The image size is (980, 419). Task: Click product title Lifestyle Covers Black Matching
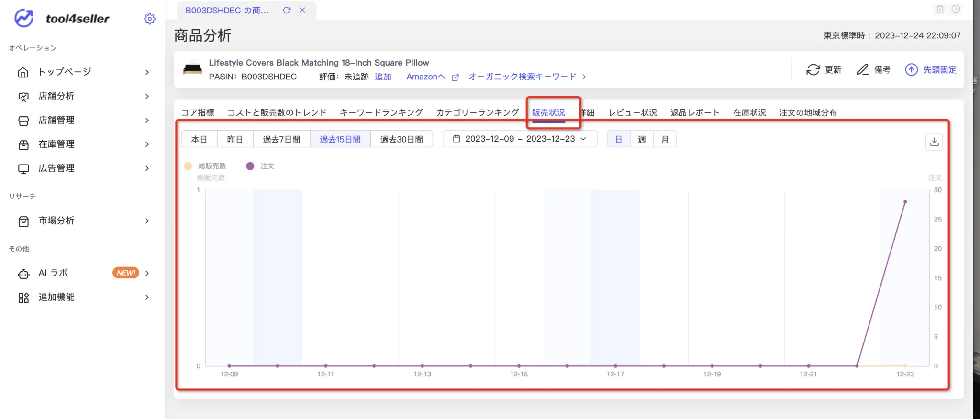click(x=319, y=63)
